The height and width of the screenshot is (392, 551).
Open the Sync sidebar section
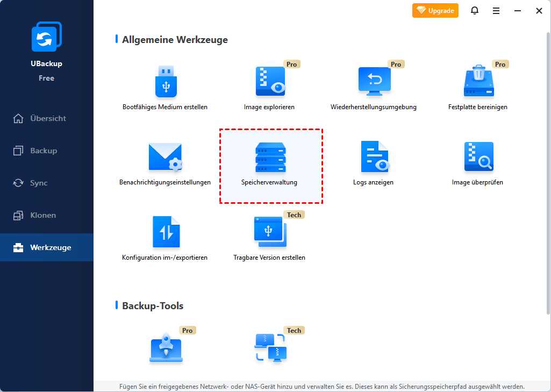(39, 183)
